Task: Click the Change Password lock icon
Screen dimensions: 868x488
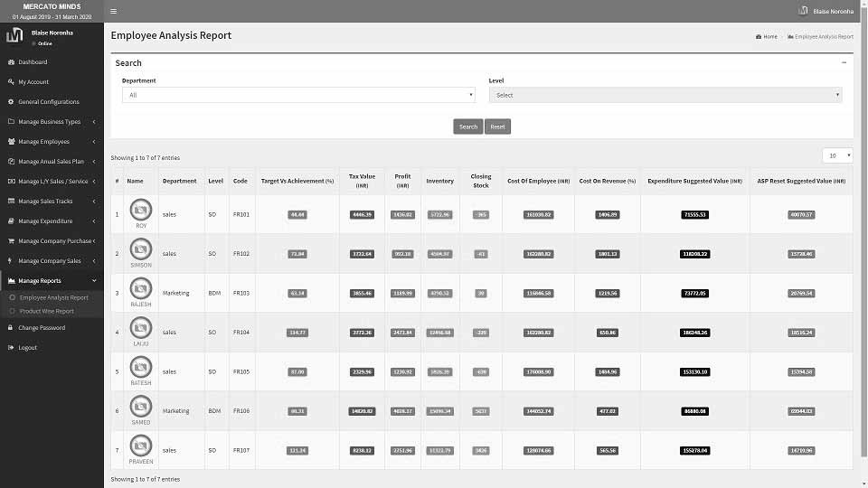Action: pyautogui.click(x=11, y=328)
